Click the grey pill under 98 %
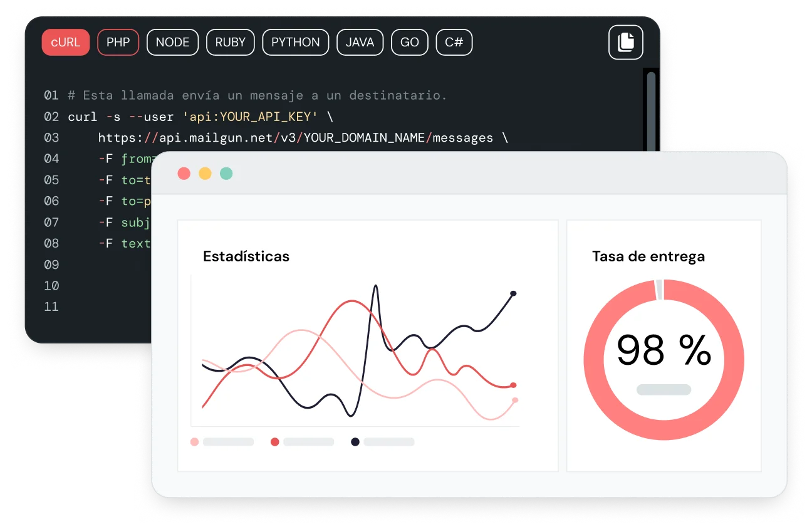Screen dimensions: 812x524 click(x=664, y=390)
